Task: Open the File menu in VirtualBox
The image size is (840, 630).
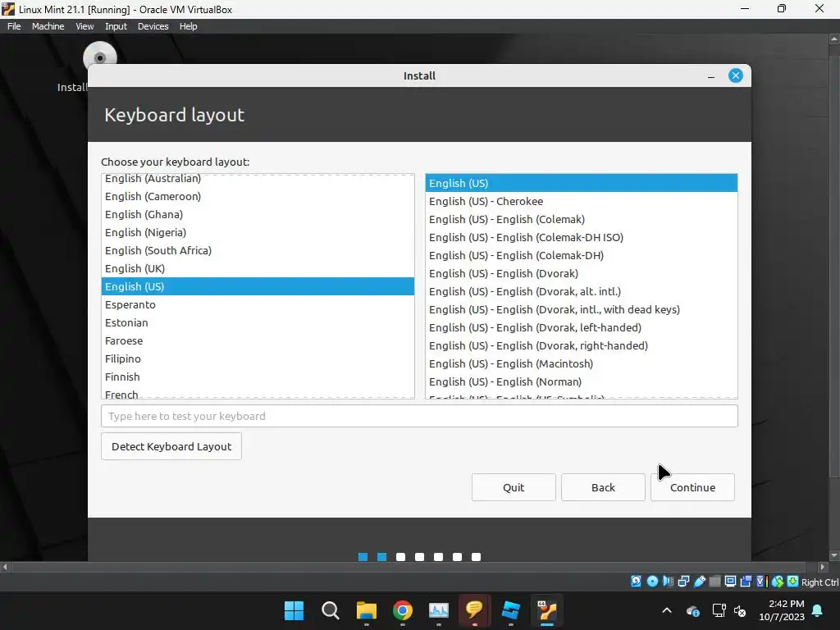Action: pos(14,26)
